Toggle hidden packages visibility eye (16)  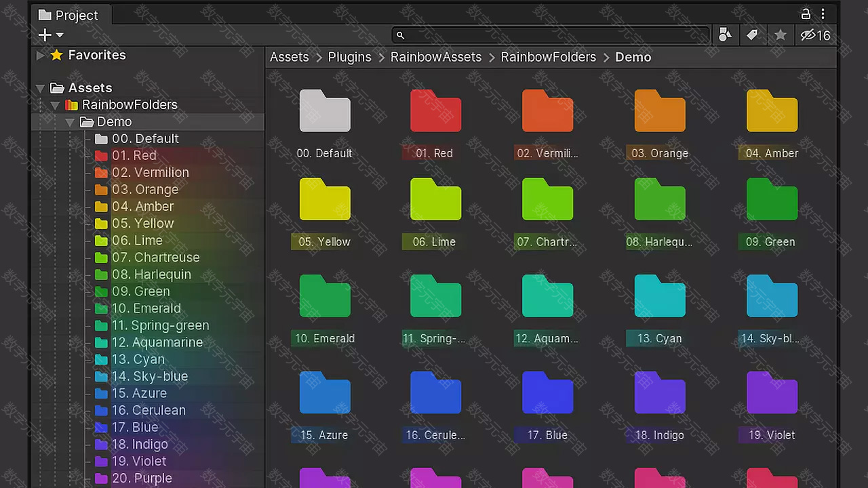(x=815, y=35)
